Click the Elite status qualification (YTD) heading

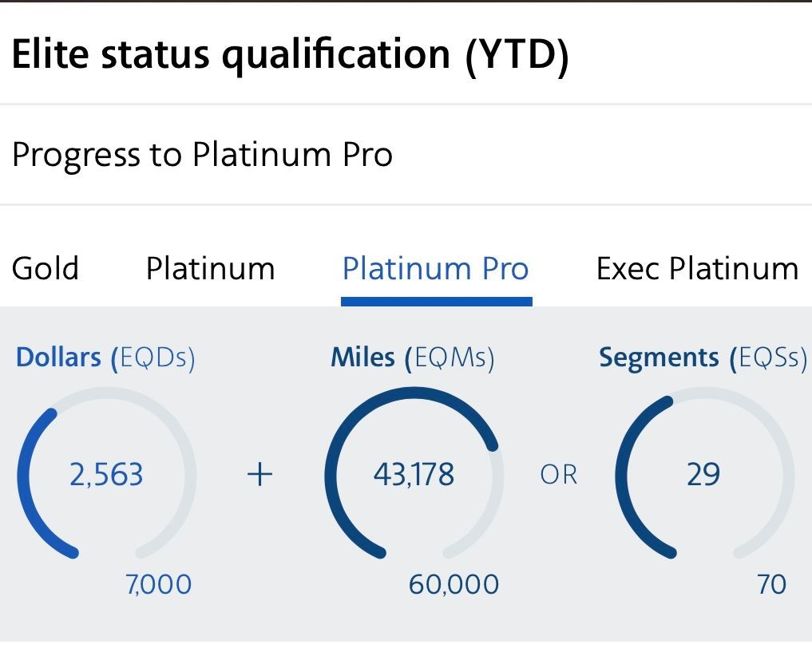click(x=290, y=55)
